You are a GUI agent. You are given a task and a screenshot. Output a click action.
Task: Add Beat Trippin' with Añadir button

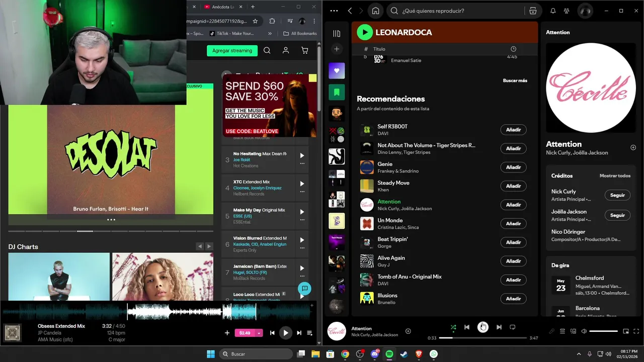513,242
